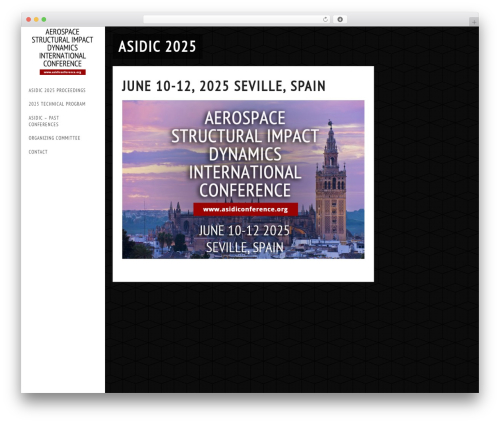
Task: Click the Seville, Spain text on banner
Action: coord(244,248)
